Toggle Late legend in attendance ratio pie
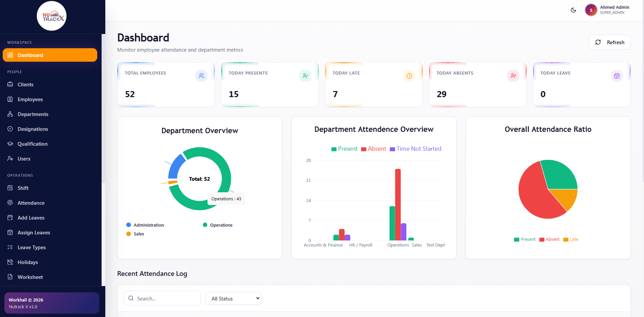This screenshot has height=317, width=644. 571,239
